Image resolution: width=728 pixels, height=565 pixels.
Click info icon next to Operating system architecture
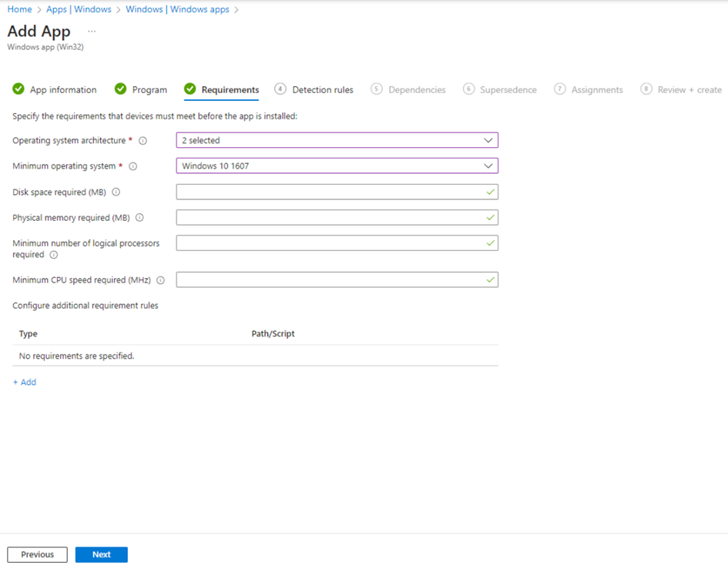tap(143, 141)
